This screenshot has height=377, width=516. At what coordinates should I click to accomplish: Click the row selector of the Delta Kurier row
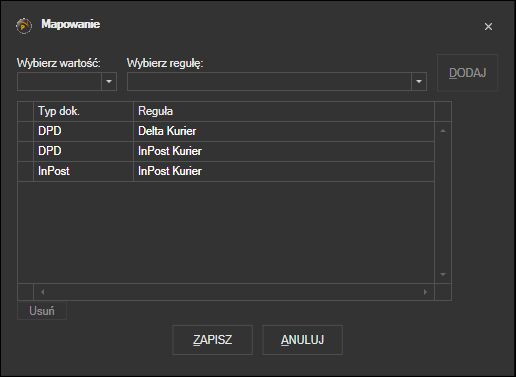(x=26, y=131)
